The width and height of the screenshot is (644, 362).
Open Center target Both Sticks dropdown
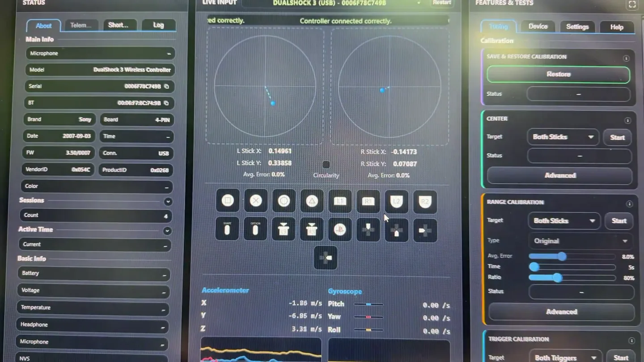(563, 137)
